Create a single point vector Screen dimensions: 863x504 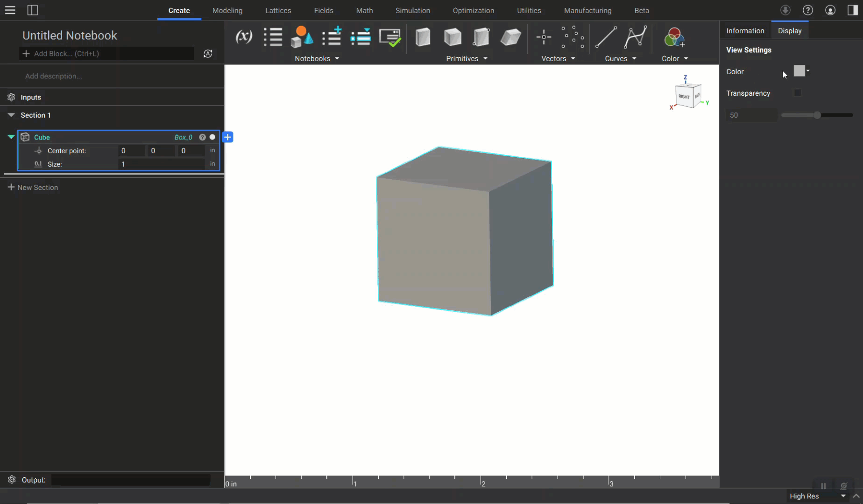pos(544,37)
